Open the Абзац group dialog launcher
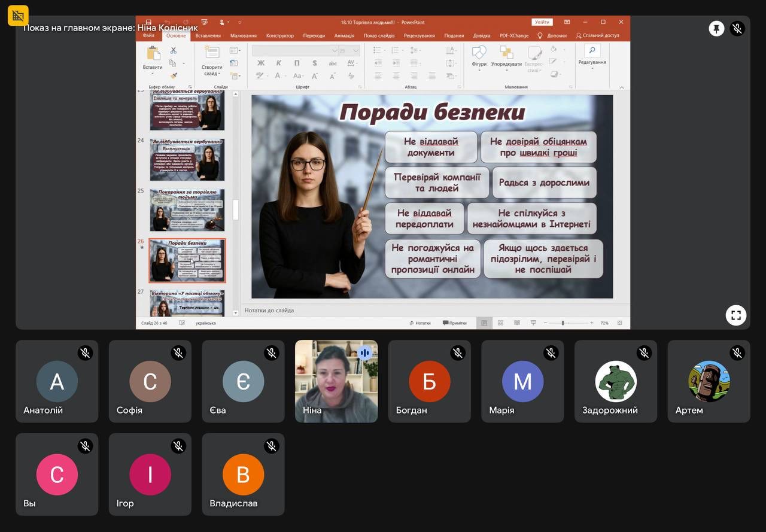Screen dimensions: 766x532 pyautogui.click(x=460, y=87)
